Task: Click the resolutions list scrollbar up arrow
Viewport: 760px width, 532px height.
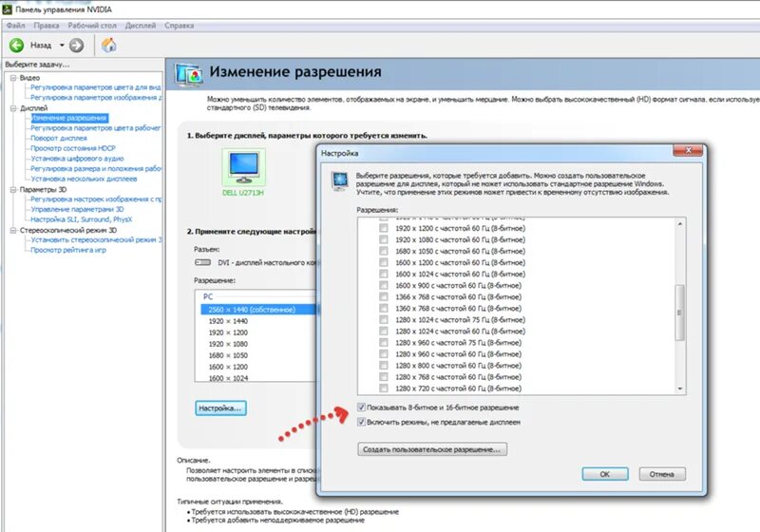Action: tap(679, 224)
